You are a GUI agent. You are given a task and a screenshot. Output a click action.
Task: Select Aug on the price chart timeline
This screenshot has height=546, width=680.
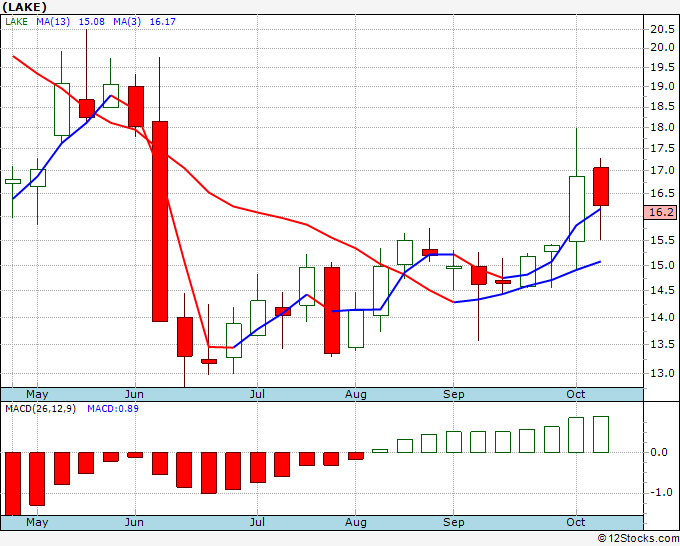click(356, 394)
